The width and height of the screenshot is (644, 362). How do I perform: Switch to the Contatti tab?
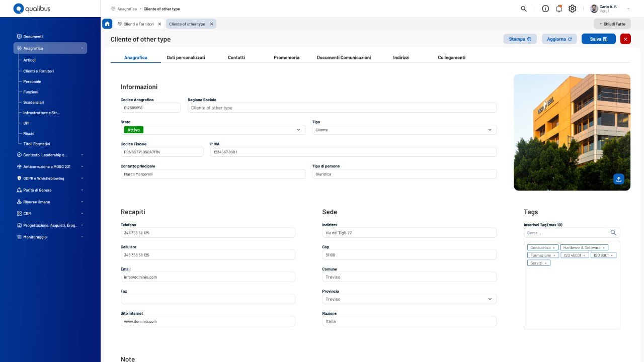236,58
